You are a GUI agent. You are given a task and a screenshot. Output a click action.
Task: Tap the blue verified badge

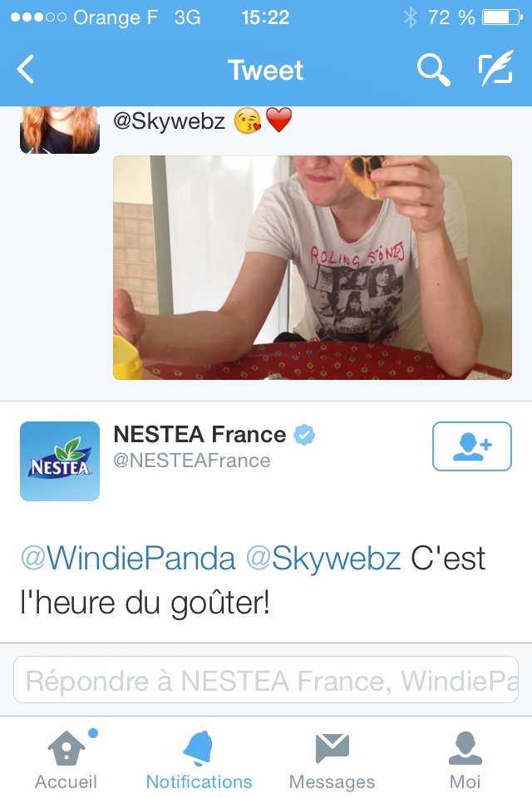coord(304,435)
